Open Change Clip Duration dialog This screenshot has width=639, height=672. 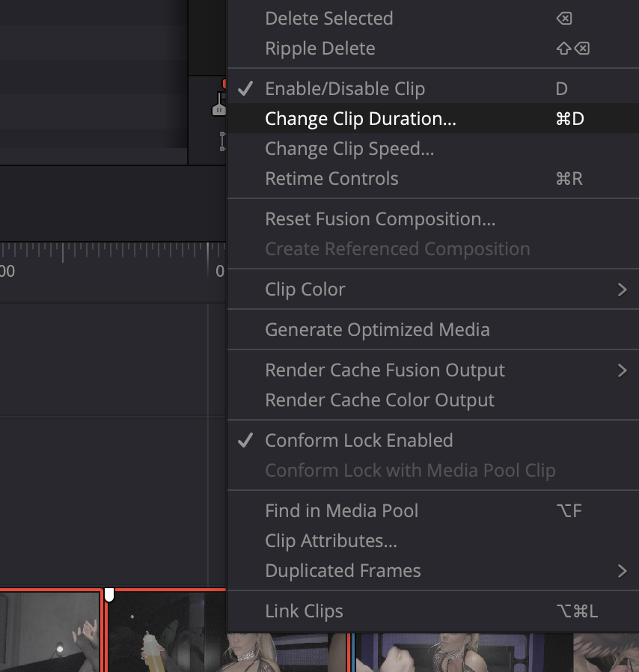point(432,119)
